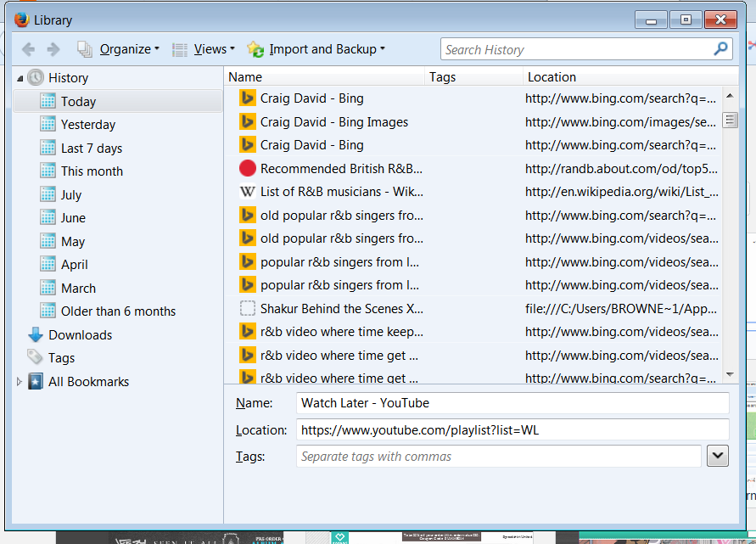Click Bing icon of Craig David Bing Images

(x=248, y=121)
